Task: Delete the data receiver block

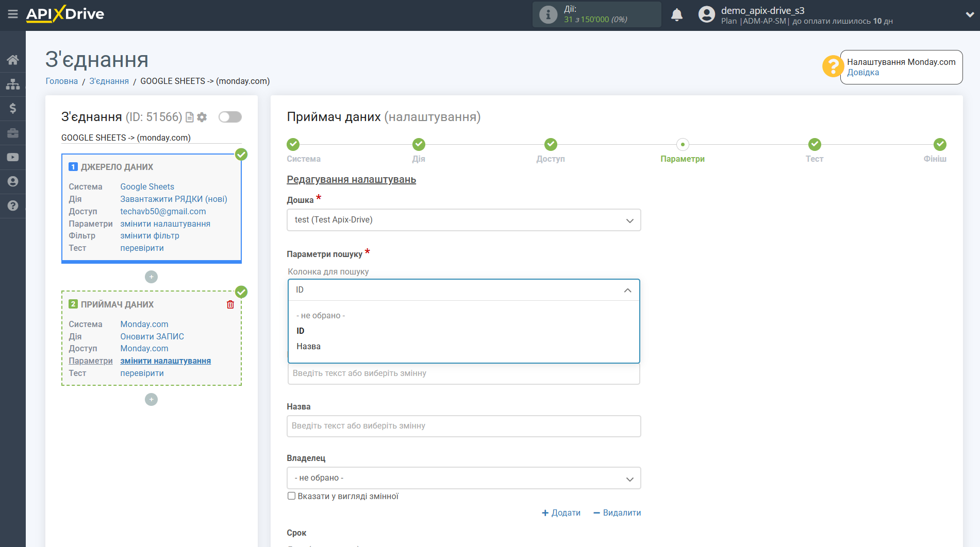Action: point(230,304)
